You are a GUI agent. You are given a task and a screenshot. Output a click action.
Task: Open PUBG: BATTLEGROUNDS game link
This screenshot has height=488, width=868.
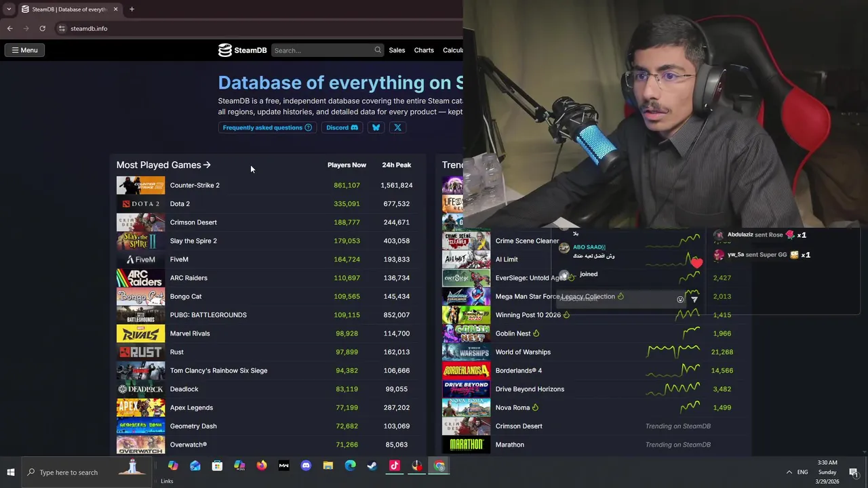pos(208,314)
